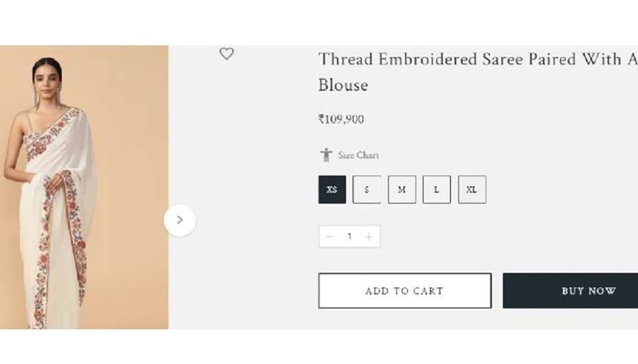This screenshot has height=364, width=638.
Task: Select size XS
Action: [332, 190]
